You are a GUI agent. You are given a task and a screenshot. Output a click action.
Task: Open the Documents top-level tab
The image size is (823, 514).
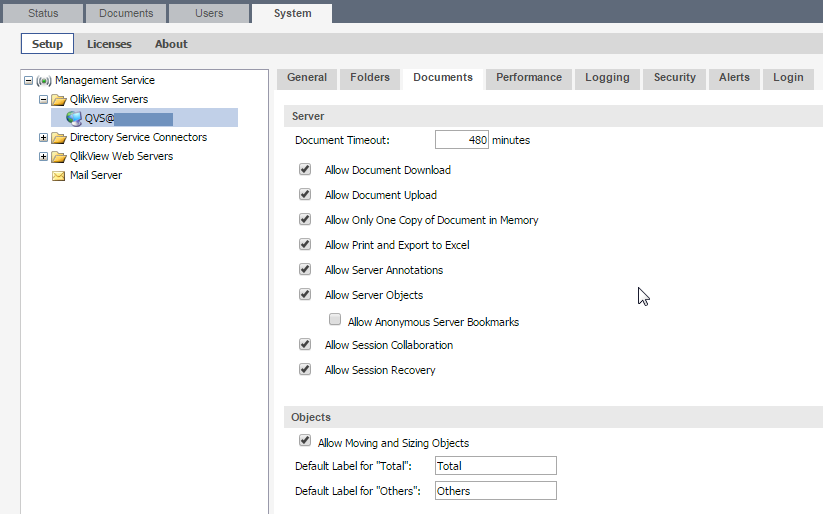tap(126, 13)
